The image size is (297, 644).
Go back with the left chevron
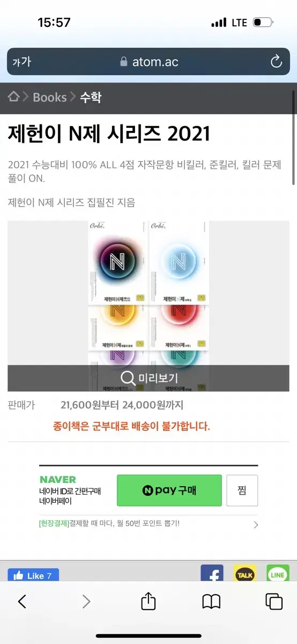[x=22, y=602]
